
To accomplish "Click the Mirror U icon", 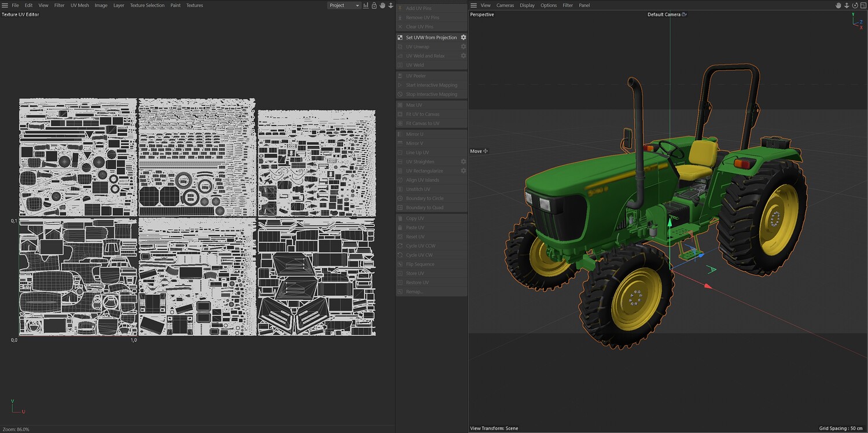I will tap(400, 134).
